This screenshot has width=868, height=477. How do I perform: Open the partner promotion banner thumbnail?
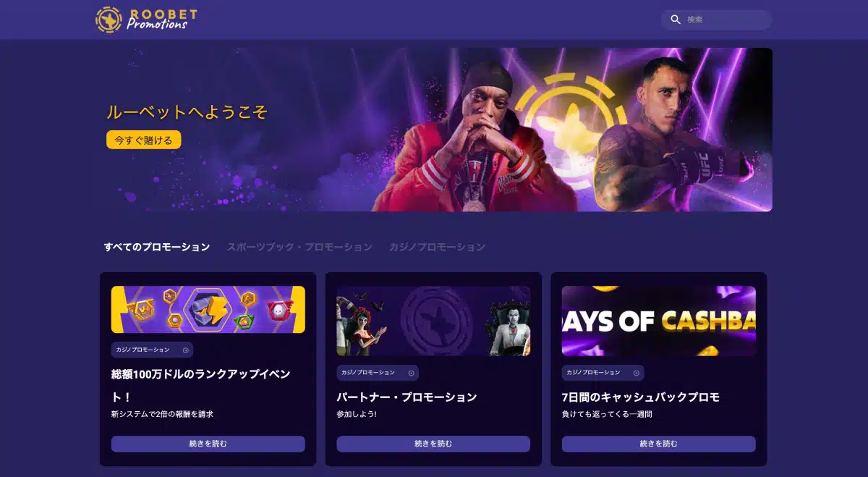click(433, 321)
